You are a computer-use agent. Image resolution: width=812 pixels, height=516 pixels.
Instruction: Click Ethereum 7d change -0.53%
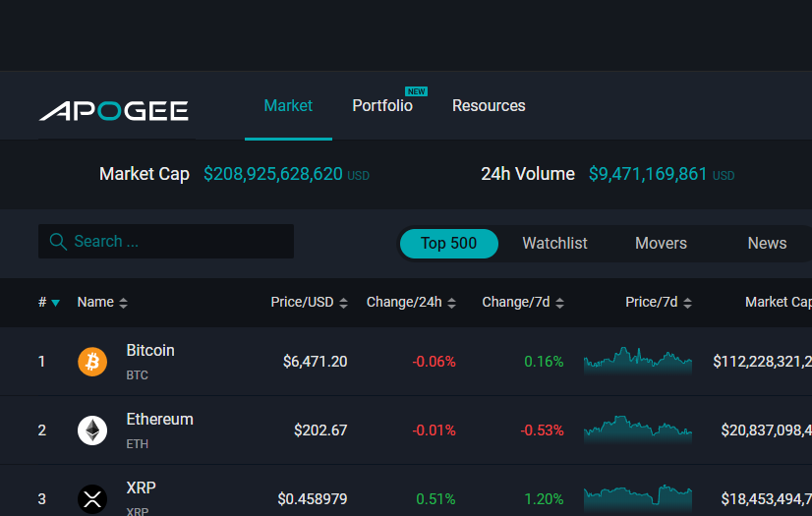point(543,430)
